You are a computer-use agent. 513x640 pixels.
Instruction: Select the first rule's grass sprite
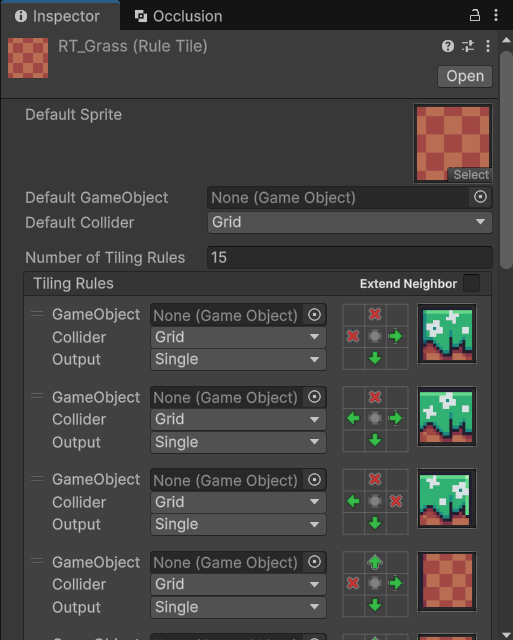point(447,334)
